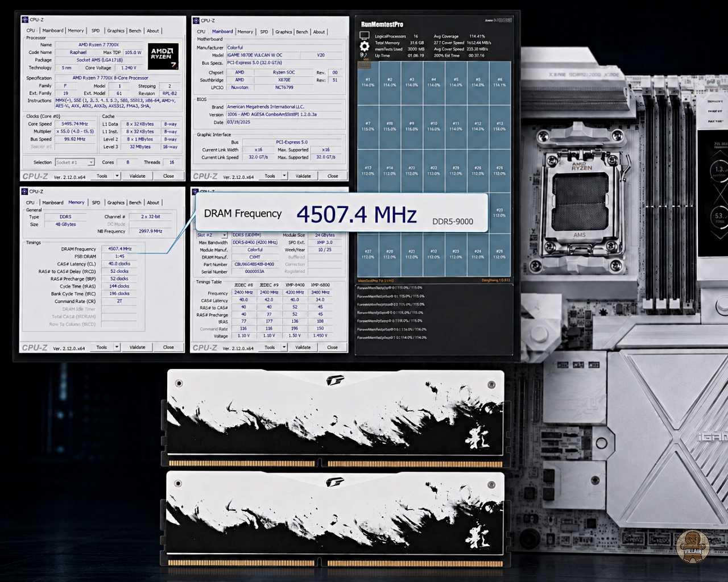The width and height of the screenshot is (728, 582).
Task: Open Graphics tab in the Processor window
Action: pyautogui.click(x=115, y=31)
